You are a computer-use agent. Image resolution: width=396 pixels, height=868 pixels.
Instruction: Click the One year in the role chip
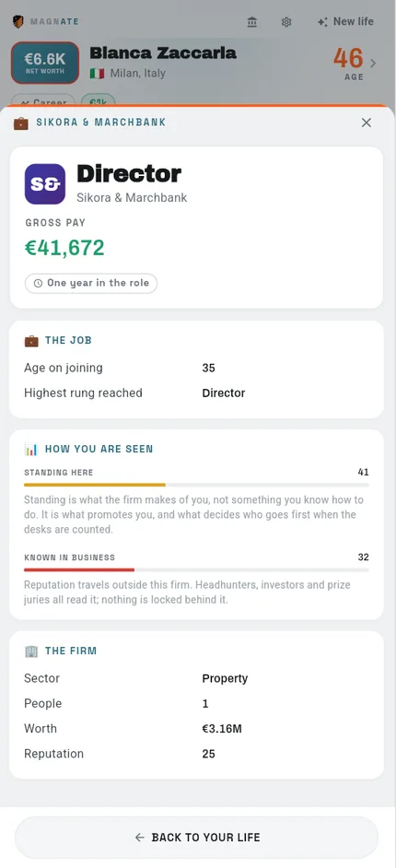click(91, 284)
